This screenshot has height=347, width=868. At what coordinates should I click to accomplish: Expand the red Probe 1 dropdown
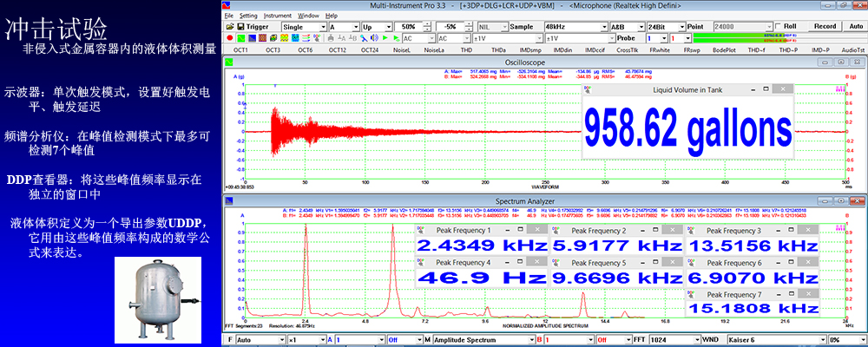click(x=687, y=38)
